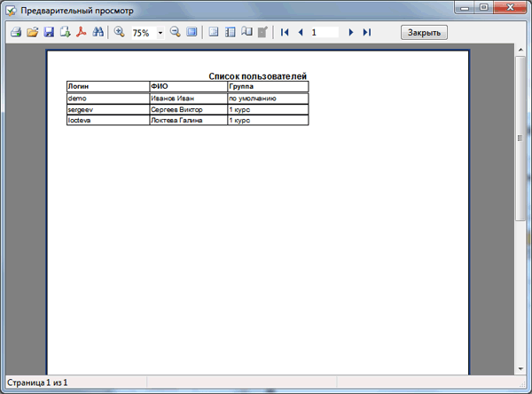Toggle the page thumbnails icon

click(x=230, y=32)
